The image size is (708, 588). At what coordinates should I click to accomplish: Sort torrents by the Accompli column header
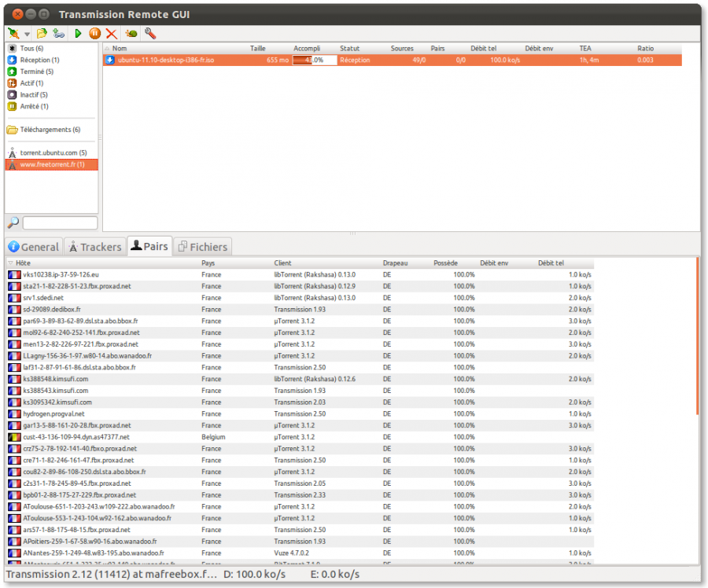point(307,48)
